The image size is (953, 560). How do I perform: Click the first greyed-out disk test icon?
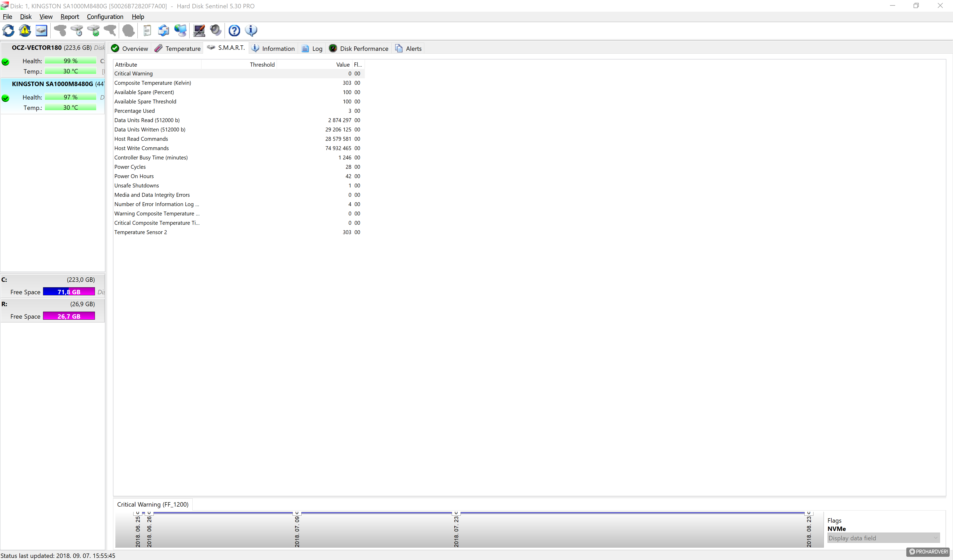coord(60,31)
